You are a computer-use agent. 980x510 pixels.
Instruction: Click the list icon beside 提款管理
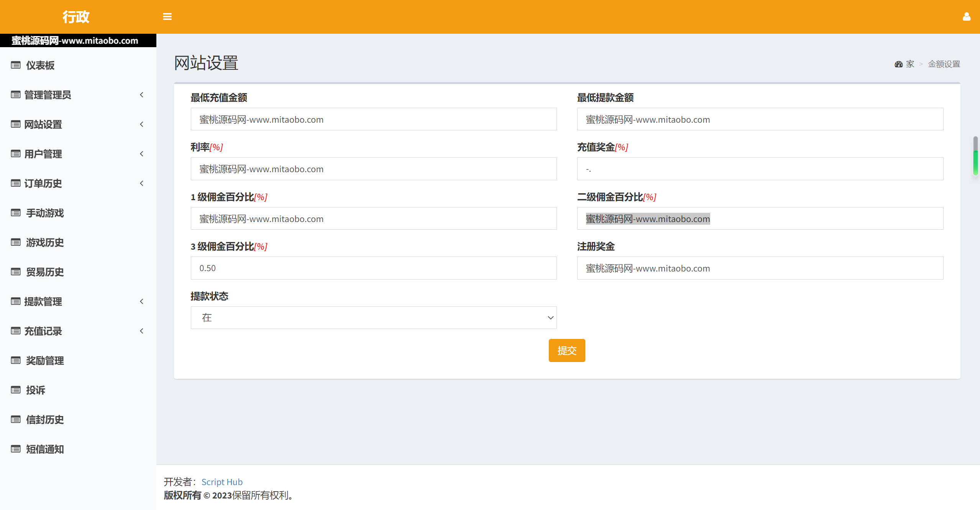pos(16,301)
